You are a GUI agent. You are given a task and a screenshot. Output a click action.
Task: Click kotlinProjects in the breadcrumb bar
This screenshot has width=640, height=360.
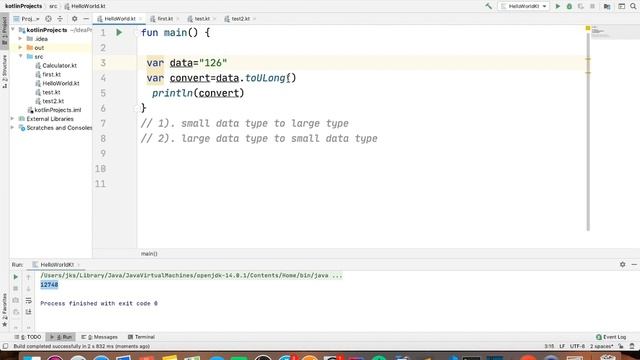(23, 6)
